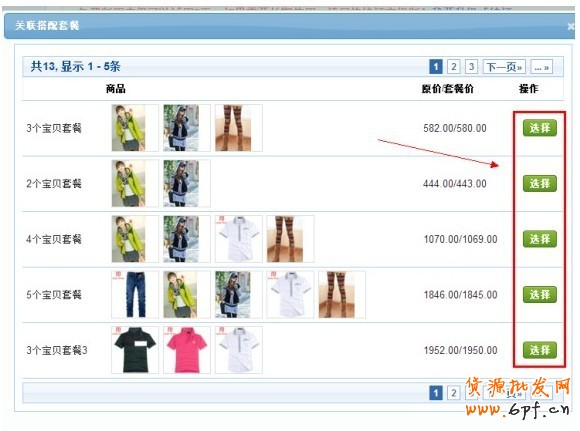Select the 4个宝贝套餐 package button
The height and width of the screenshot is (431, 580).
pos(539,239)
